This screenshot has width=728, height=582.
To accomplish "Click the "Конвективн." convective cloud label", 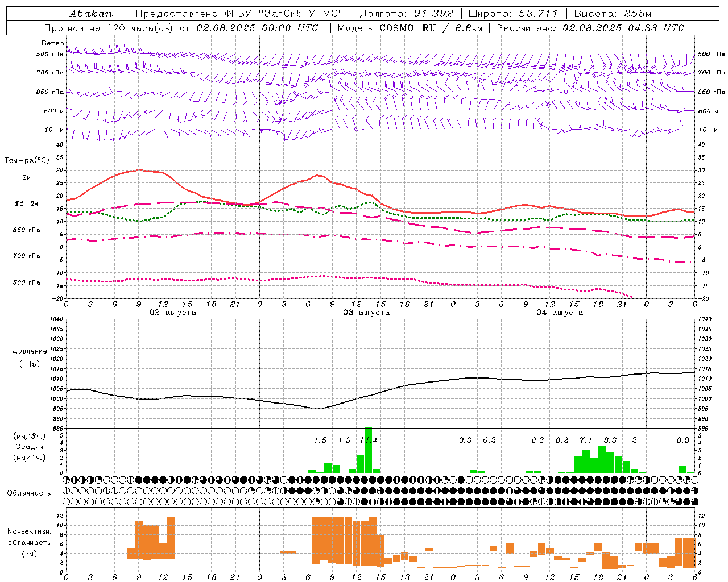I will tap(30, 531).
